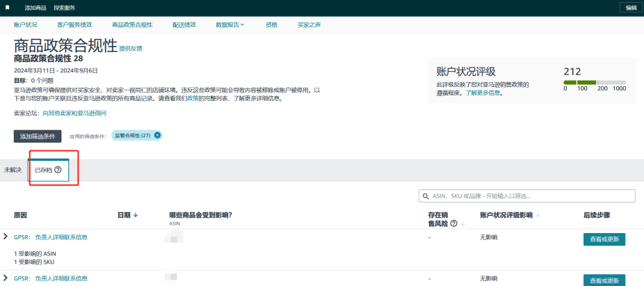Switch to the 未解决 tab
This screenshot has height=286, width=644.
click(x=13, y=170)
